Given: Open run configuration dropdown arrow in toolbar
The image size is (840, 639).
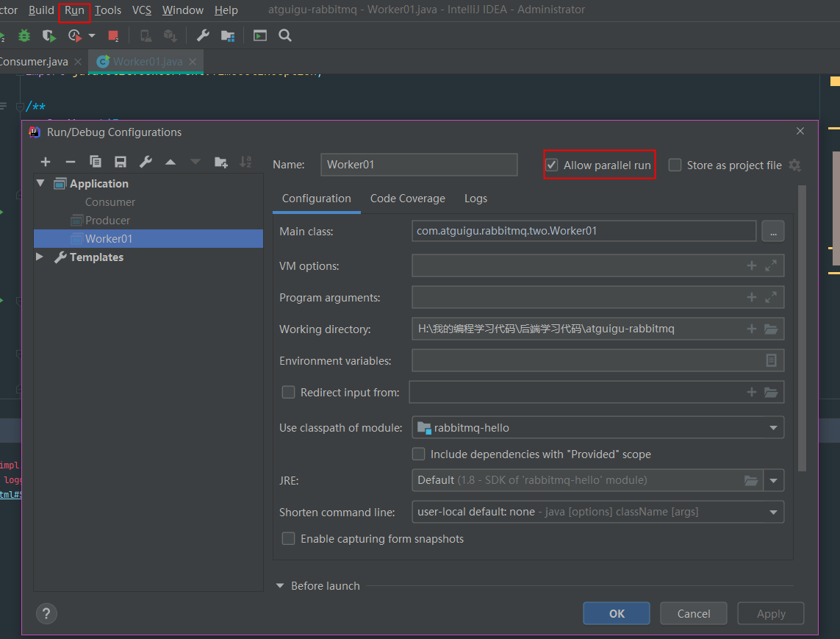Looking at the screenshot, I should (x=92, y=36).
